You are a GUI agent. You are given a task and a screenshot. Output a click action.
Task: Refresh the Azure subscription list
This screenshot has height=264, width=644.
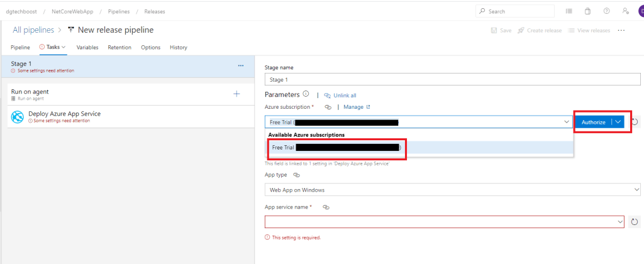635,122
